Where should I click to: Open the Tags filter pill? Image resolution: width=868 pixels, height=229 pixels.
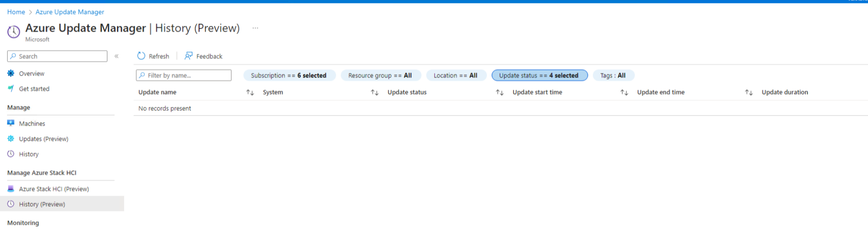(x=613, y=75)
